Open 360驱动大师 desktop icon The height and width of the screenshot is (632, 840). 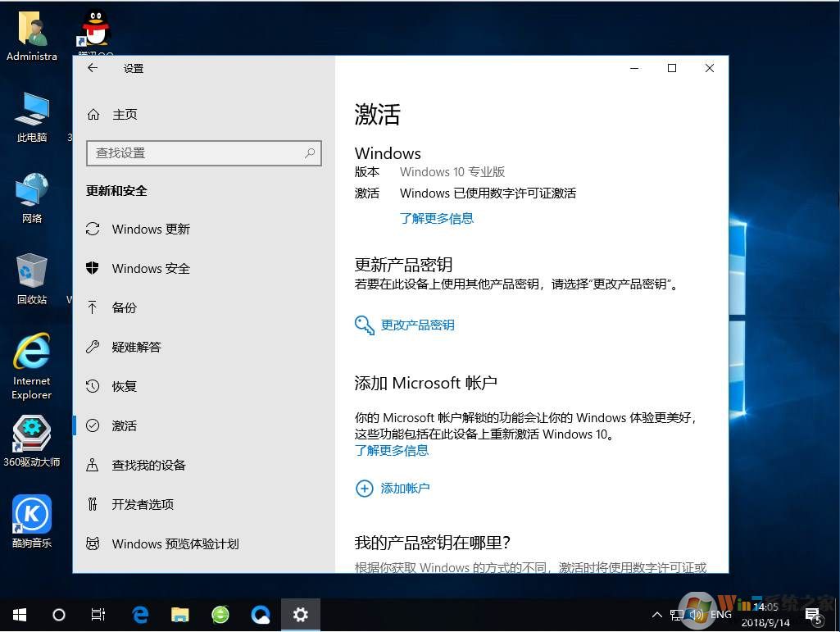(32, 441)
